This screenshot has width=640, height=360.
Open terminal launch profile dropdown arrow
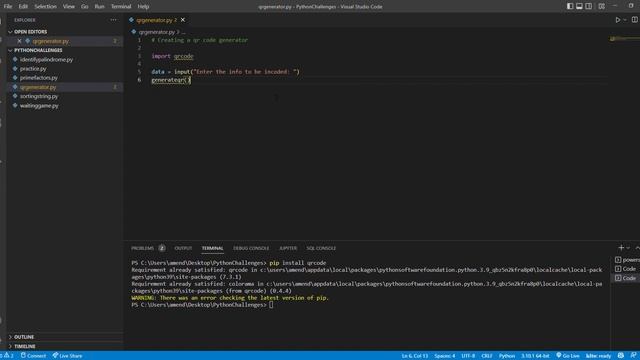point(628,248)
